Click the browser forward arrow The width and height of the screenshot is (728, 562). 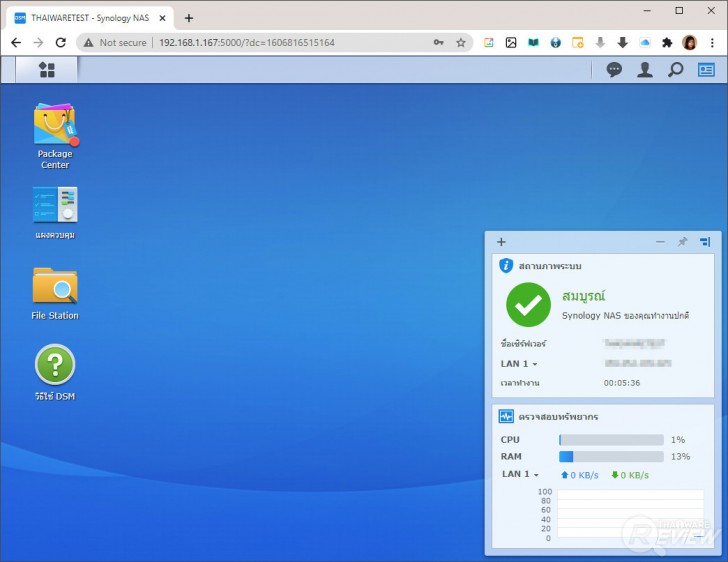pos(38,43)
